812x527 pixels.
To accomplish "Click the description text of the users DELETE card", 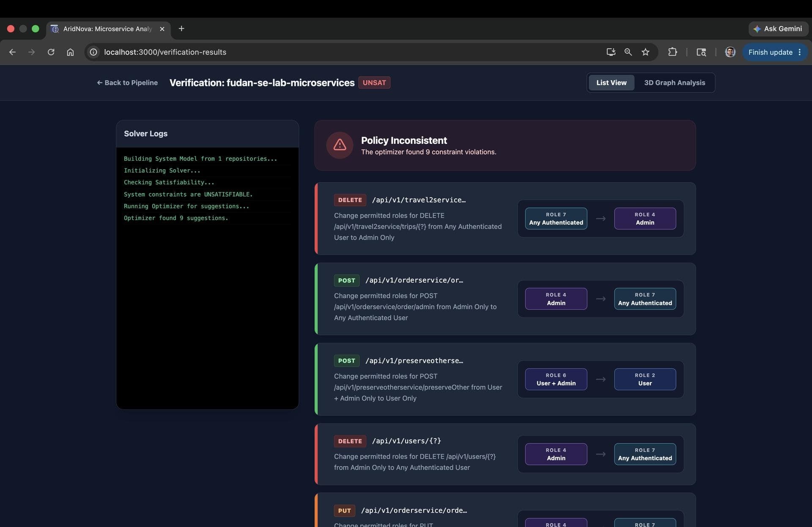I will 415,462.
